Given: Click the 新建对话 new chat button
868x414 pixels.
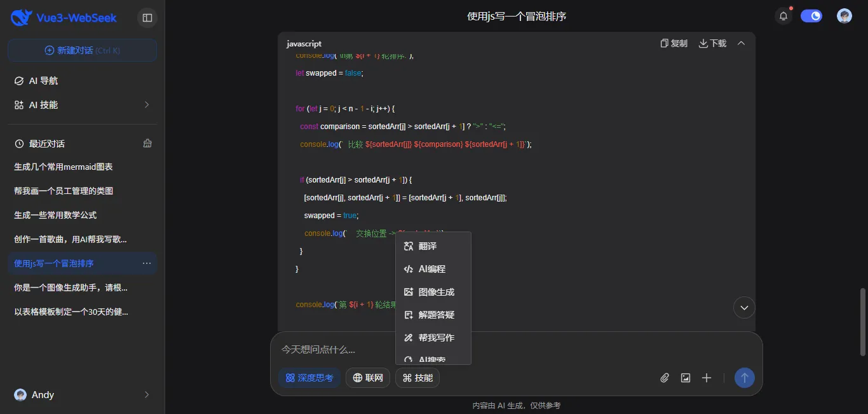Looking at the screenshot, I should click(82, 50).
